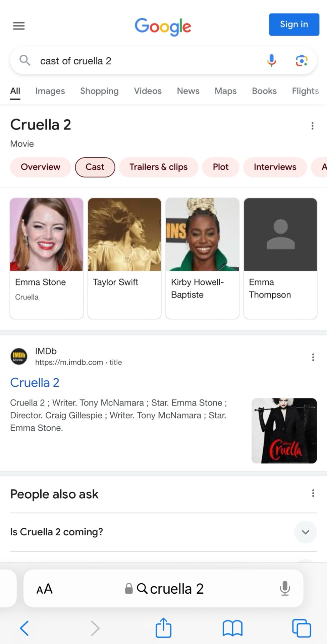
Task: Tap the m.imdb.com URL text
Action: [78, 362]
